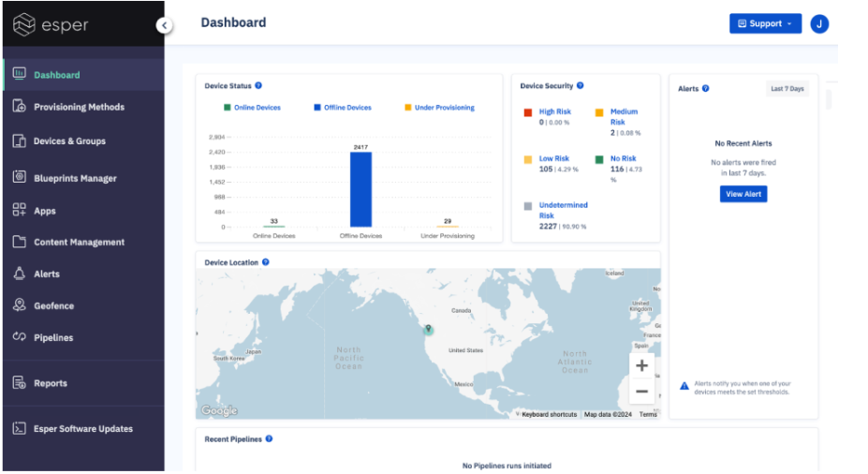
Task: Click the orange Under Provisioning legend swatch
Action: 408,108
